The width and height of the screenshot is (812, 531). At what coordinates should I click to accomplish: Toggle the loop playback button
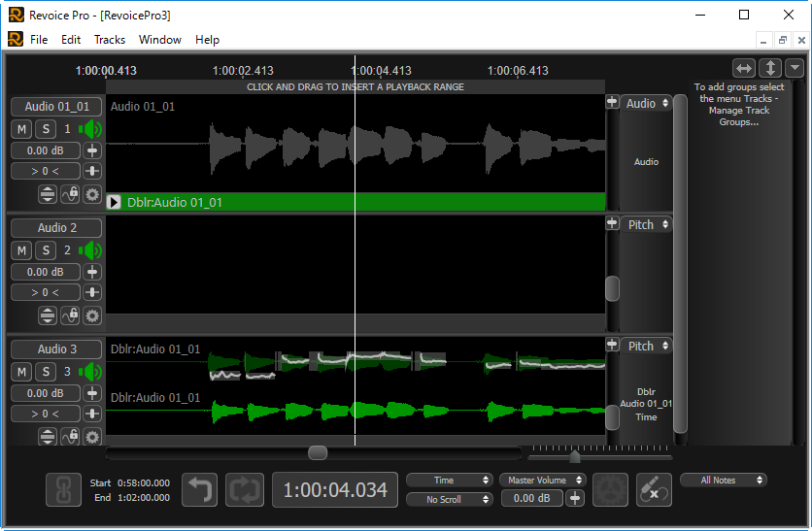245,489
